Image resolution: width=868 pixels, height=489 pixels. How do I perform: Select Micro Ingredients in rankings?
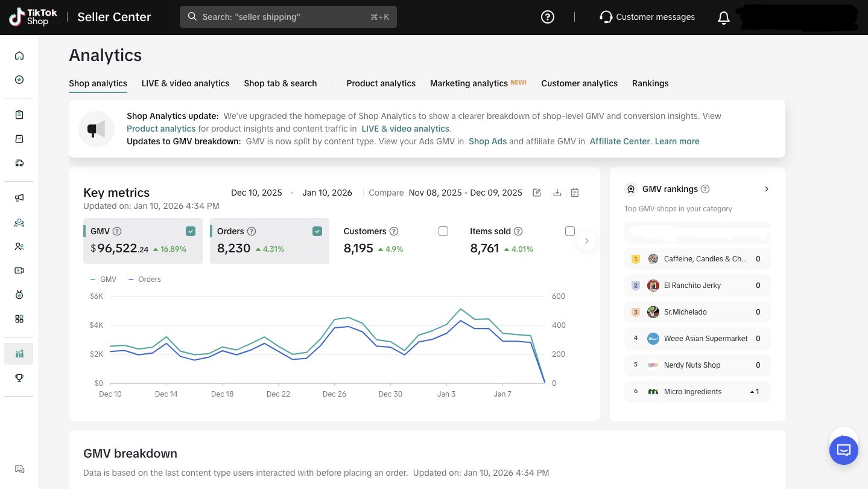coord(697,392)
